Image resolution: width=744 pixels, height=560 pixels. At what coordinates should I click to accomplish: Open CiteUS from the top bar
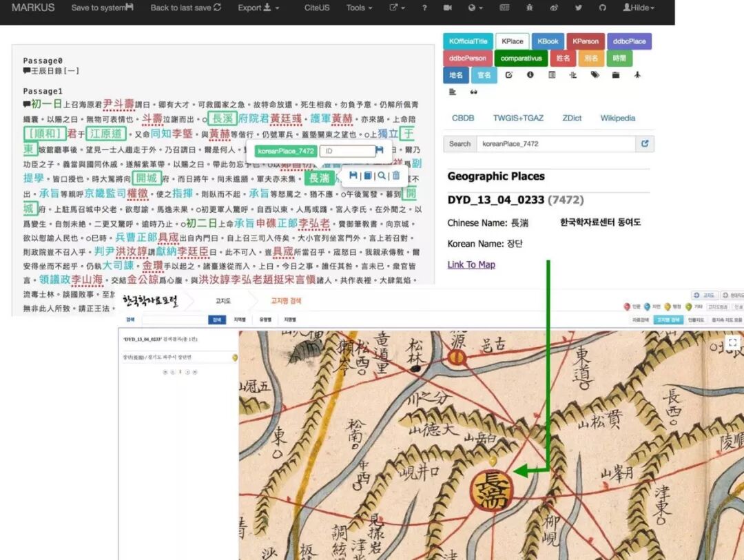(x=317, y=8)
